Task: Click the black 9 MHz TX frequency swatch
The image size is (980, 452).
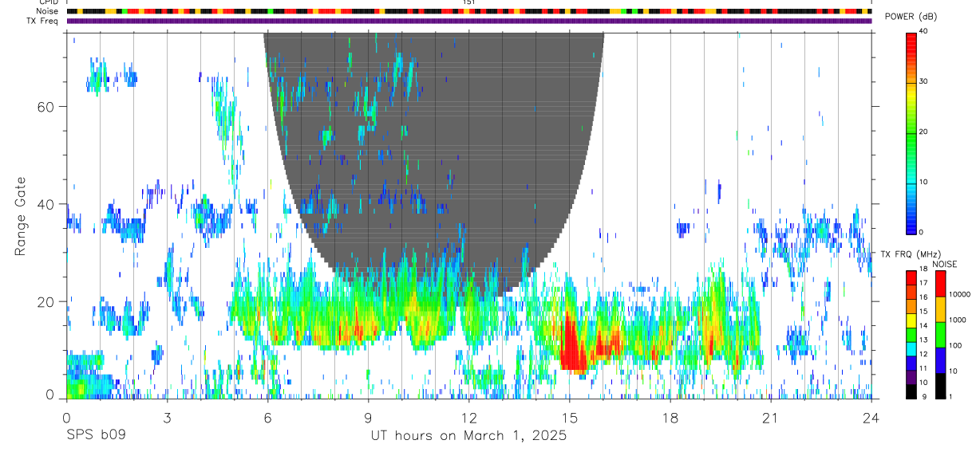Action: coord(911,391)
